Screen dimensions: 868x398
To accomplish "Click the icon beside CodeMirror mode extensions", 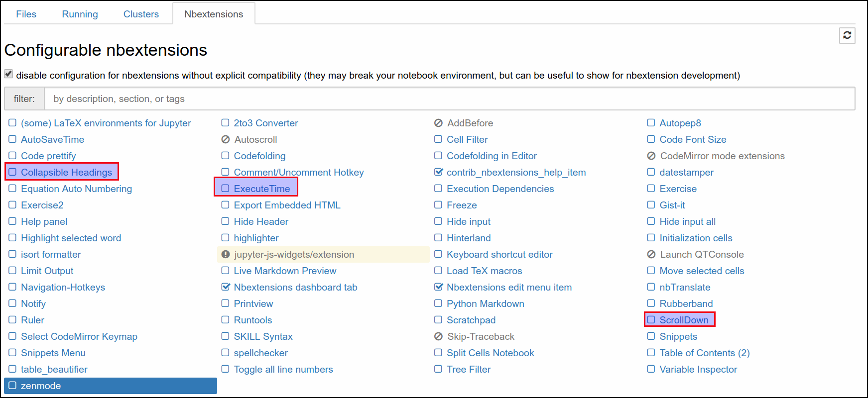I will click(651, 156).
